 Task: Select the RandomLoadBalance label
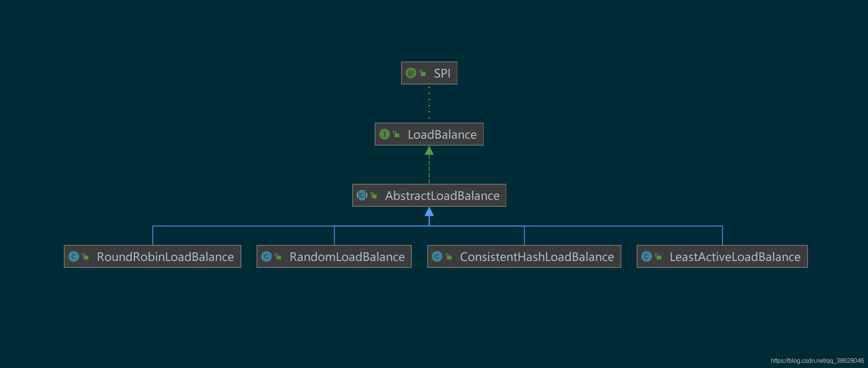(347, 257)
